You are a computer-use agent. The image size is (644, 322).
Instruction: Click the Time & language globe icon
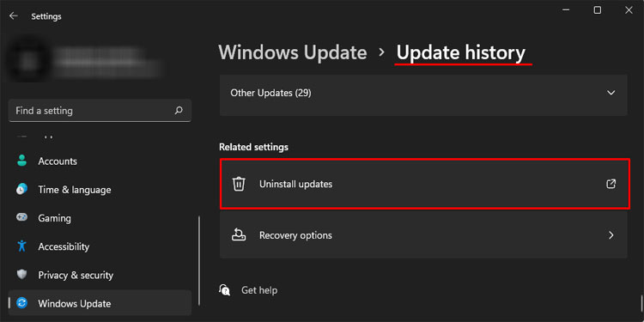coord(21,190)
